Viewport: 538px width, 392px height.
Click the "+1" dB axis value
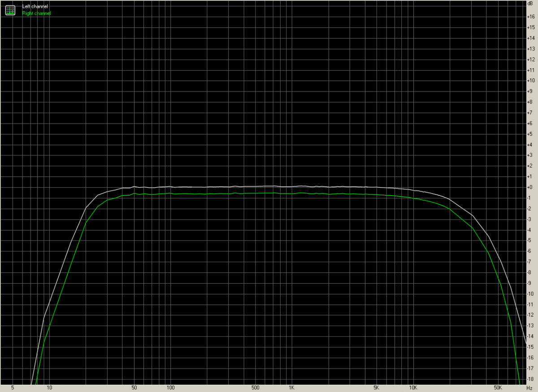click(530, 177)
